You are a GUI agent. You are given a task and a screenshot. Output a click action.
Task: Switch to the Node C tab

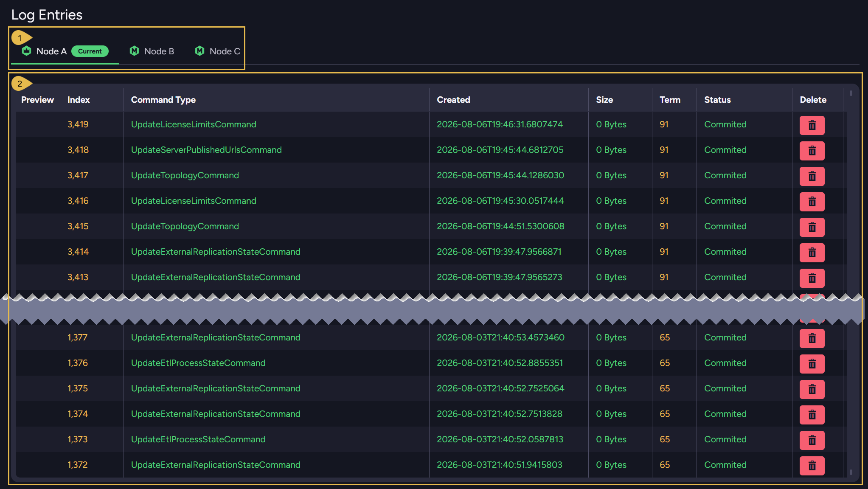[217, 51]
